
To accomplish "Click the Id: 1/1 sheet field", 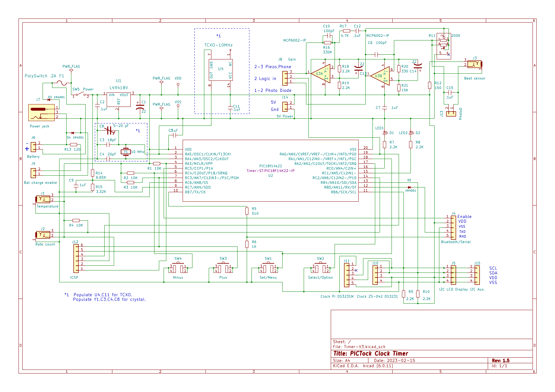I will 499,366.
